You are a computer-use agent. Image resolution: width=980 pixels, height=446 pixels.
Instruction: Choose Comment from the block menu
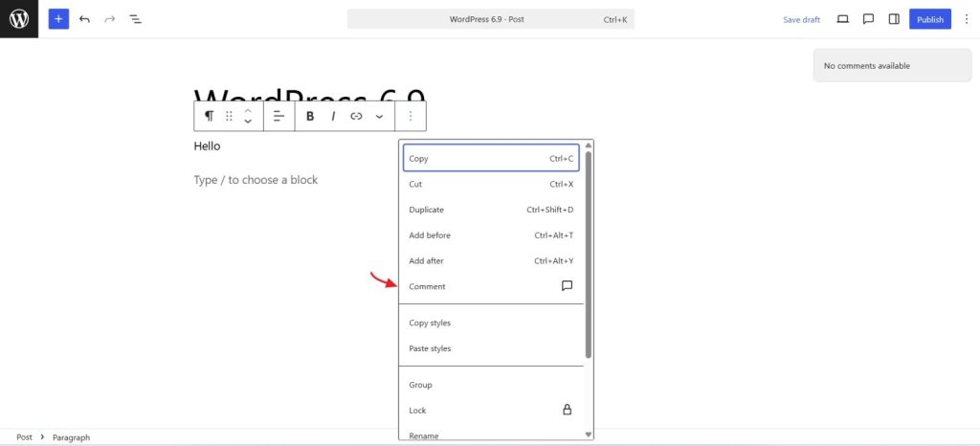tap(491, 287)
